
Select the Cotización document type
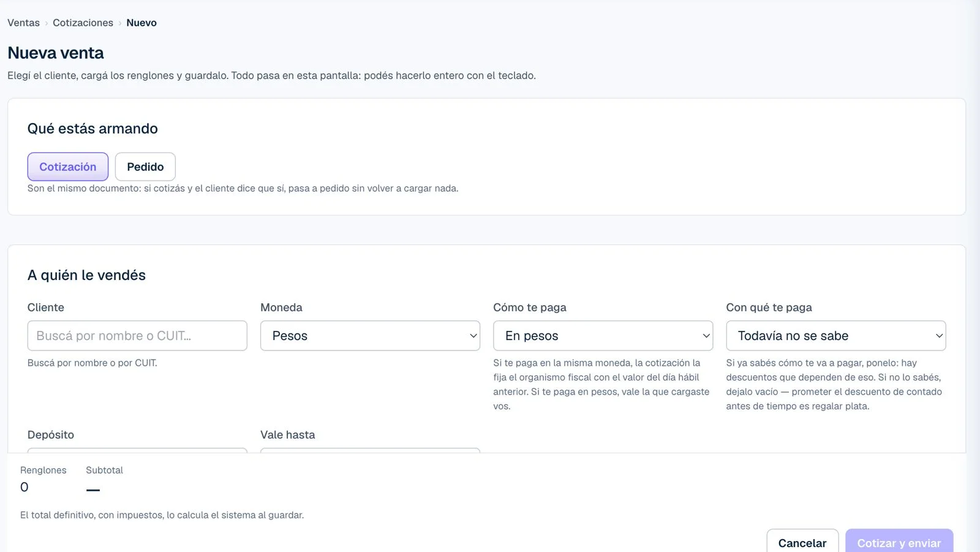[x=68, y=167]
